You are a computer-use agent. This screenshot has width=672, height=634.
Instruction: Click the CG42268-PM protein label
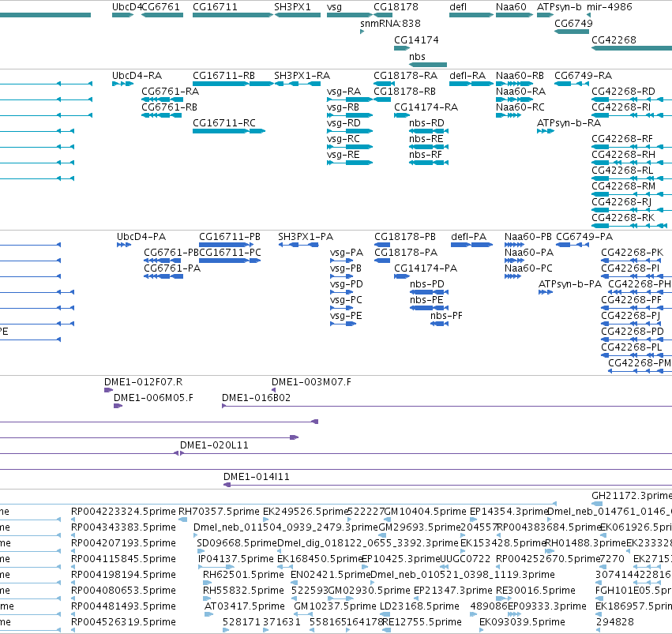(640, 363)
